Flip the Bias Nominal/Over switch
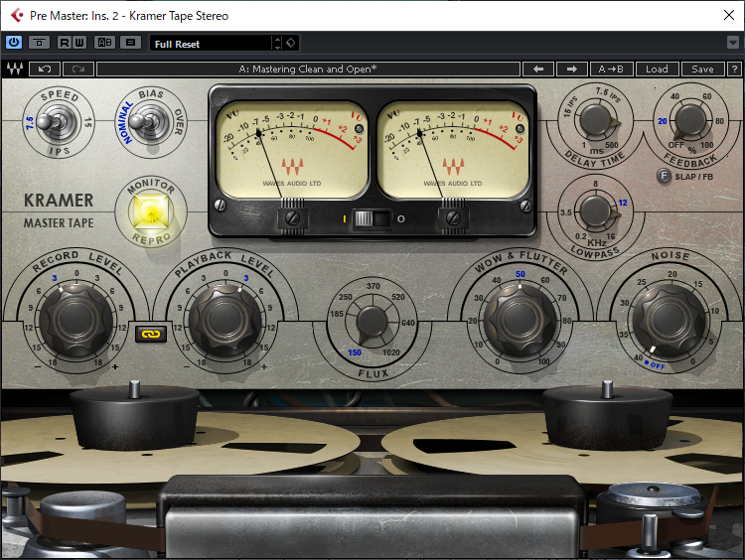 point(148,122)
